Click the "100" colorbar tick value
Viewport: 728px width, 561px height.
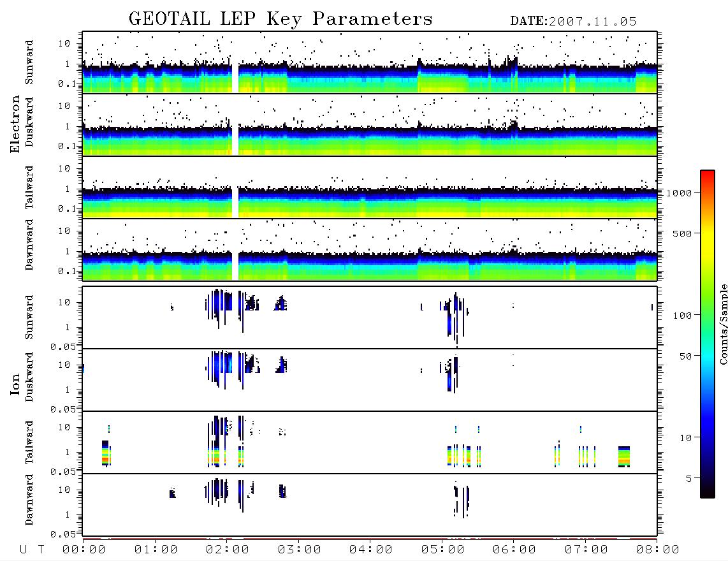683,316
